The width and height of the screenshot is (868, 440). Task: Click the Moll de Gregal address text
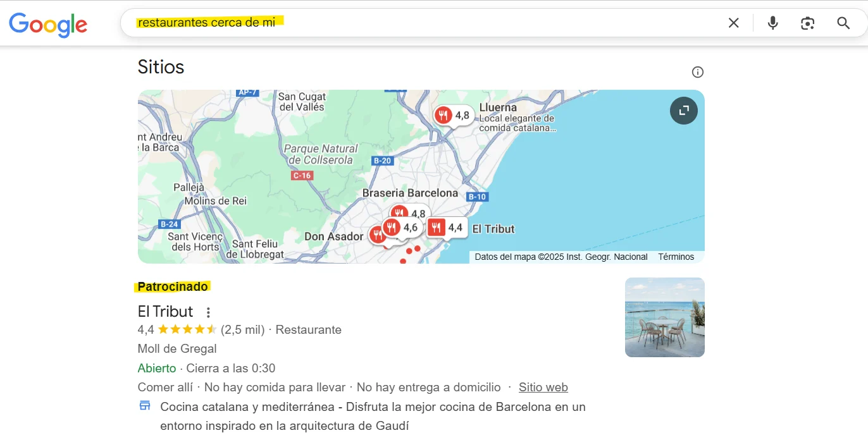tap(177, 349)
